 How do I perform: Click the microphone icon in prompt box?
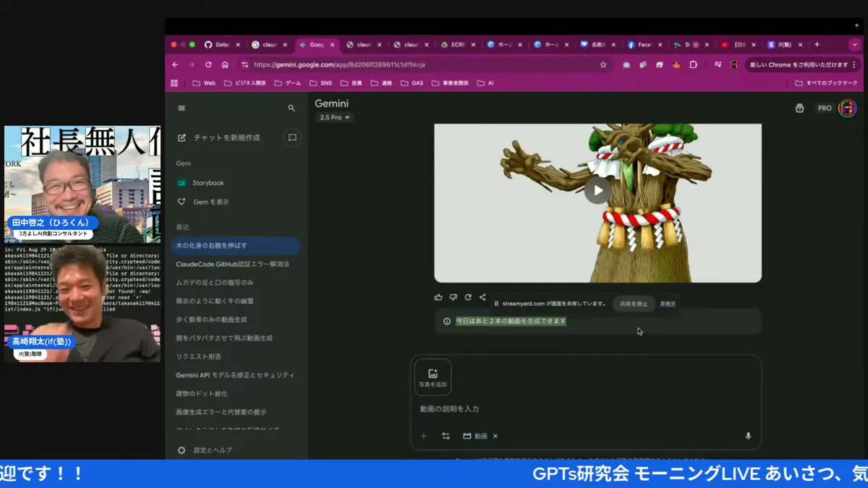[x=748, y=436]
